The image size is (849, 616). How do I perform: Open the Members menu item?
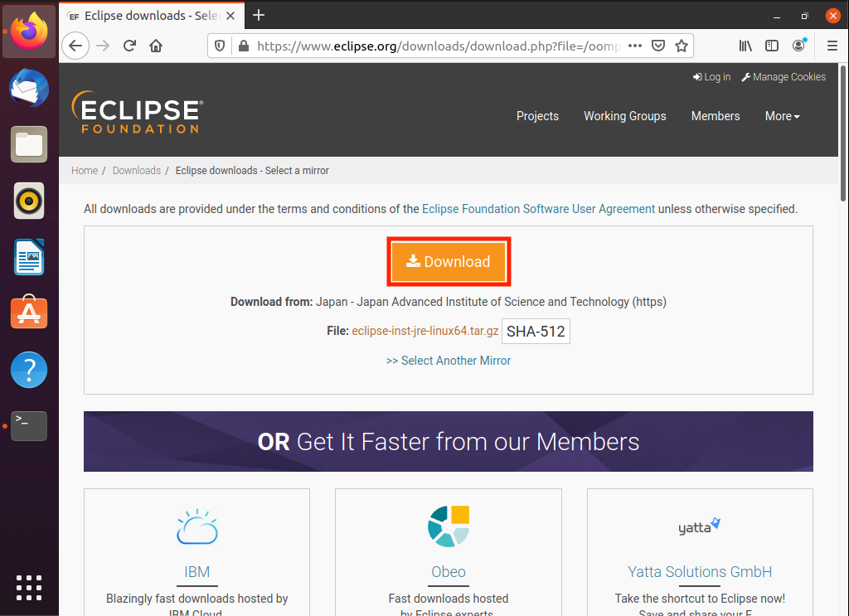click(x=716, y=116)
